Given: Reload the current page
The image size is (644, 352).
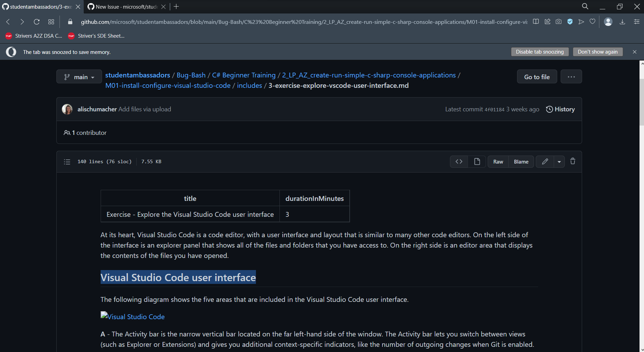Looking at the screenshot, I should point(37,22).
